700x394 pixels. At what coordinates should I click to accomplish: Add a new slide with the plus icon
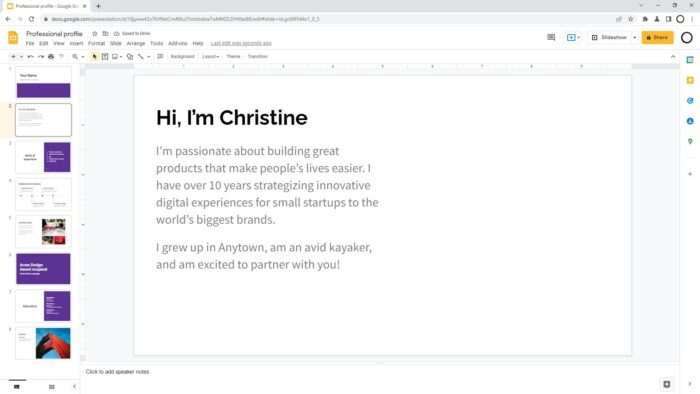point(13,57)
